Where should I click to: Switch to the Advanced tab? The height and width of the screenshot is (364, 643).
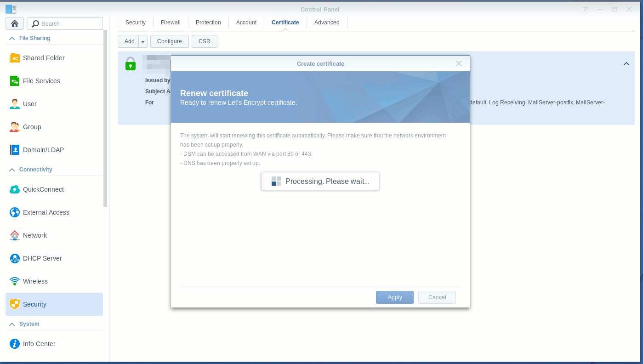327,23
